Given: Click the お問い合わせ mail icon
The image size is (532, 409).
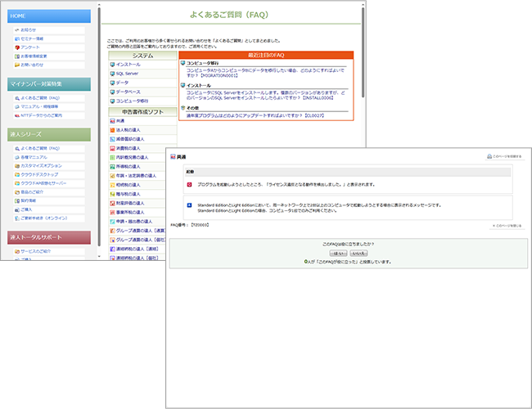Looking at the screenshot, I should [17, 65].
